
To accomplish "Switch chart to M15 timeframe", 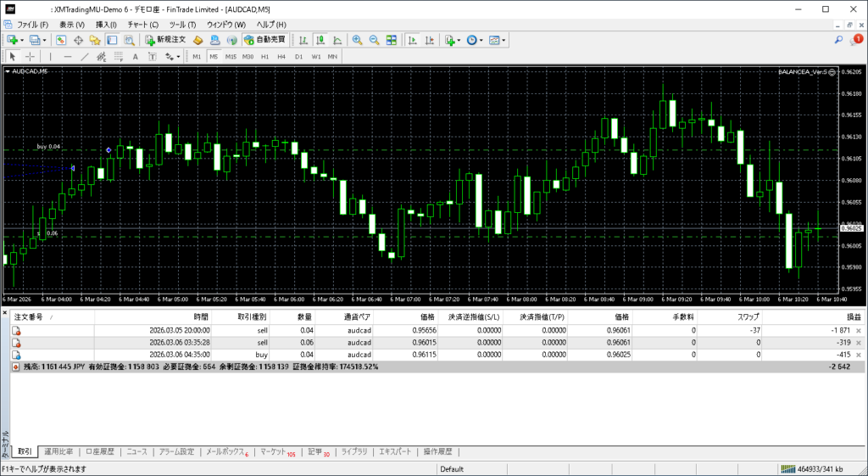I will 231,57.
